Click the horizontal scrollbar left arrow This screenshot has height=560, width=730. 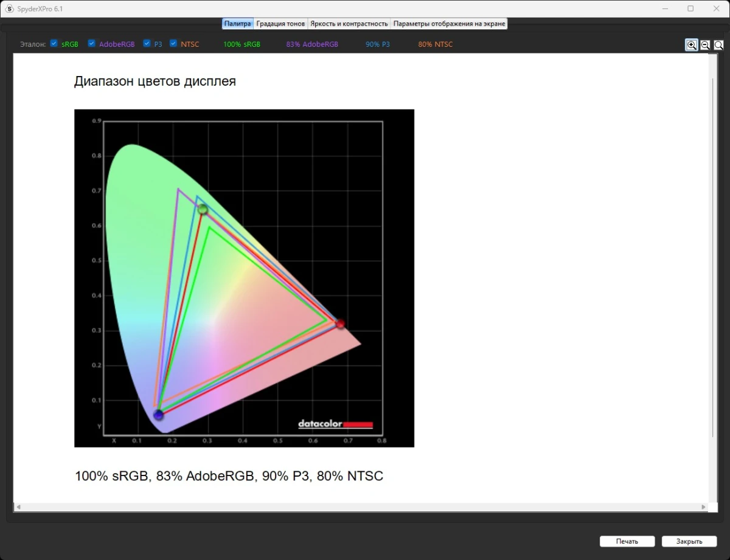(x=18, y=506)
